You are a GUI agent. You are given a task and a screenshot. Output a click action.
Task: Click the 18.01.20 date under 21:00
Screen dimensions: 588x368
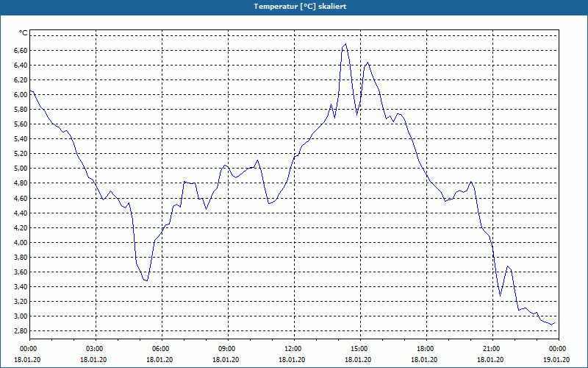(x=490, y=360)
